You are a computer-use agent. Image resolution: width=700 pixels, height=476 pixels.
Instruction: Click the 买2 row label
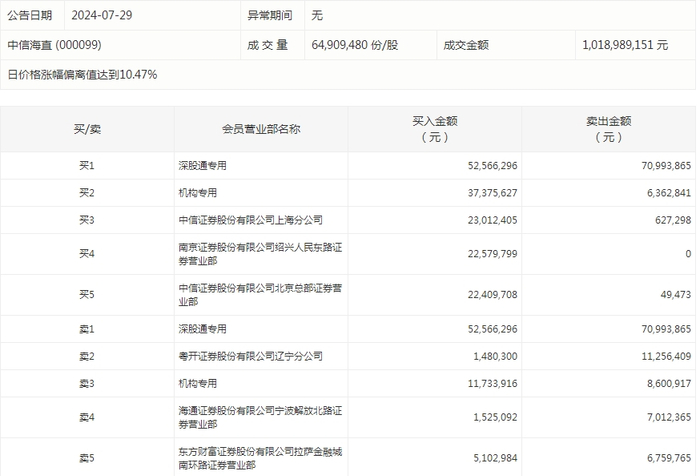click(87, 193)
